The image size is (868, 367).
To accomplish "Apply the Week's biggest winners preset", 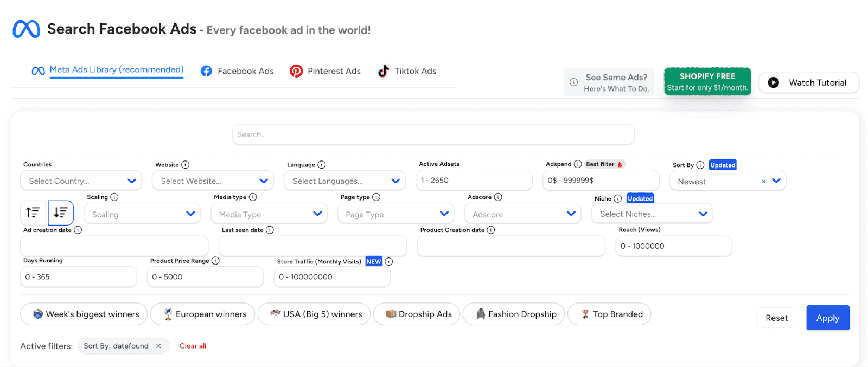I will point(84,314).
